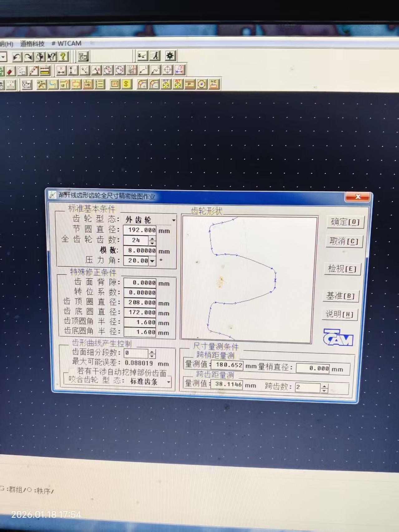
Task: Decrease 跨齿数 with the down spinner arrow
Action: tap(324, 391)
